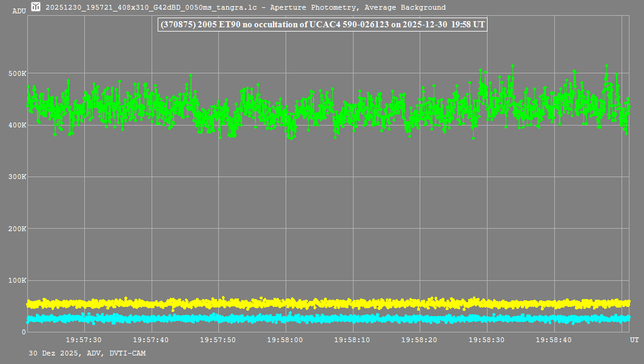Click the 200K y-axis label
The image size is (644, 364).
point(16,229)
